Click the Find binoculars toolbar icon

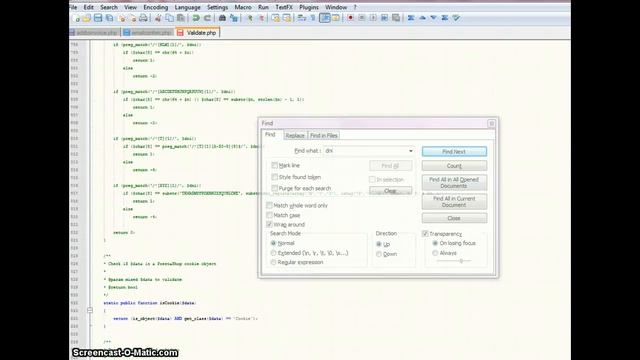(222, 18)
